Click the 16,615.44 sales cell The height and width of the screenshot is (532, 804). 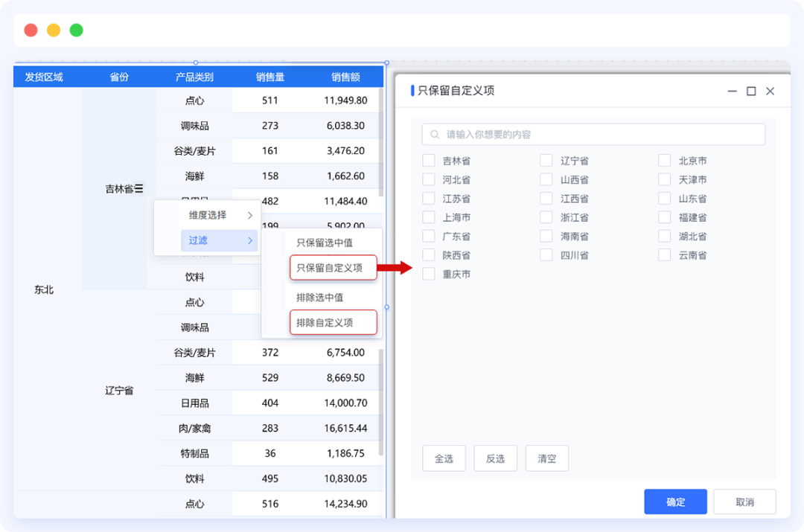coord(345,428)
